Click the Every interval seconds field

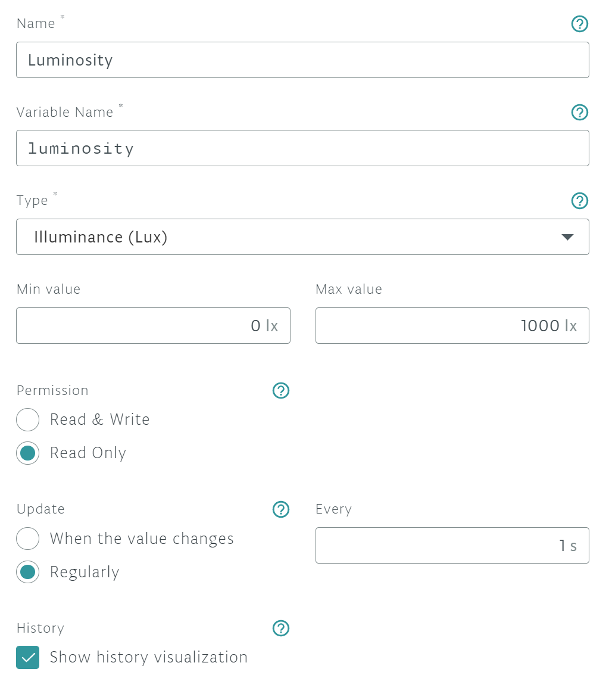point(452,546)
